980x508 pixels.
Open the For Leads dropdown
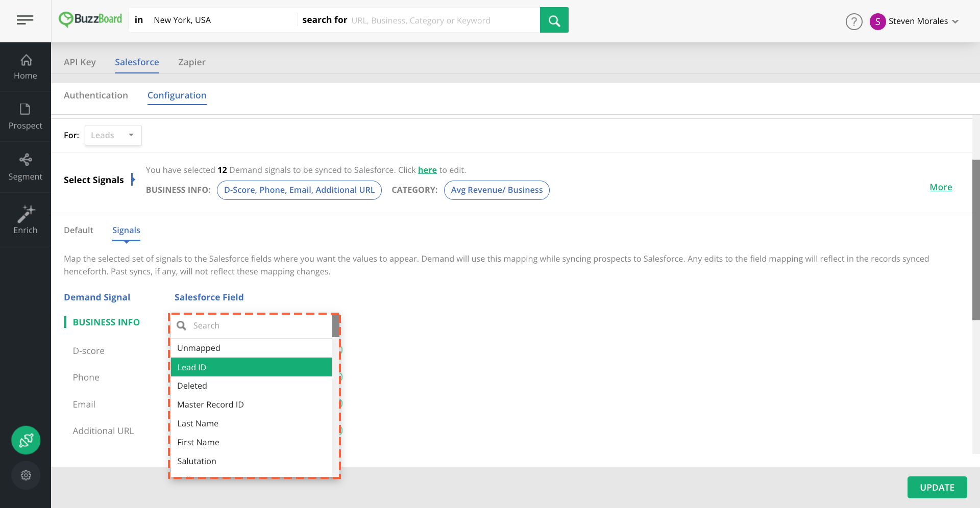coord(113,135)
